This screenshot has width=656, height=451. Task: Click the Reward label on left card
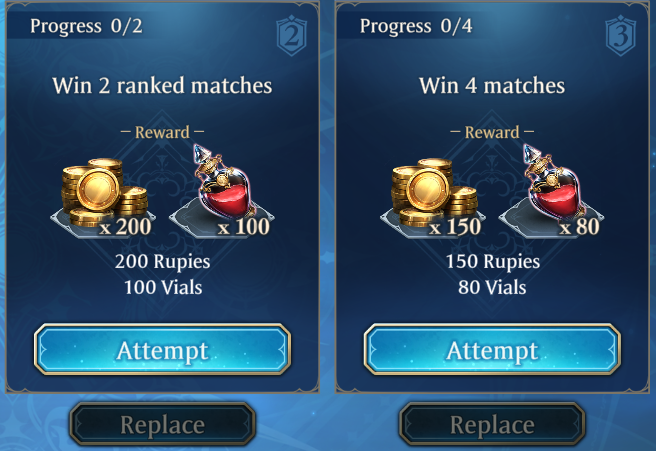point(162,132)
